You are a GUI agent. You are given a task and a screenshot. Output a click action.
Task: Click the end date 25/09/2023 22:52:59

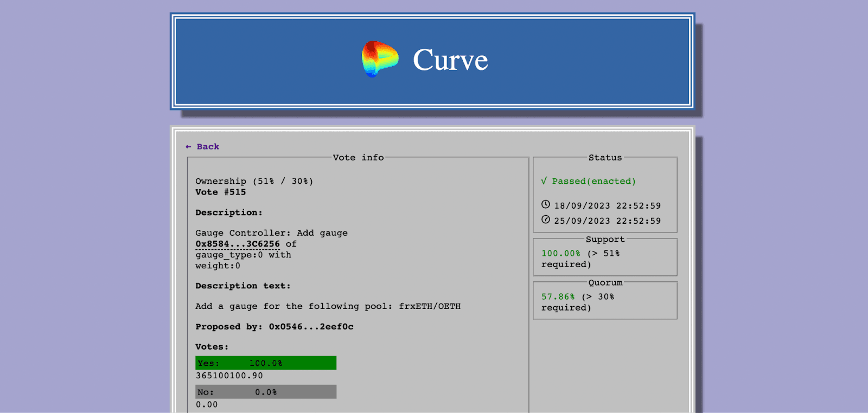(x=608, y=221)
